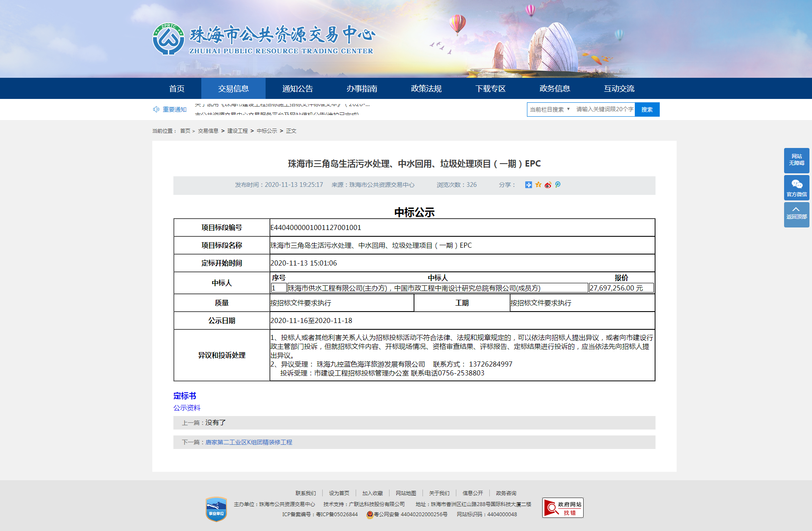
Task: Click the ZPRTC logo emblem
Action: click(x=168, y=39)
